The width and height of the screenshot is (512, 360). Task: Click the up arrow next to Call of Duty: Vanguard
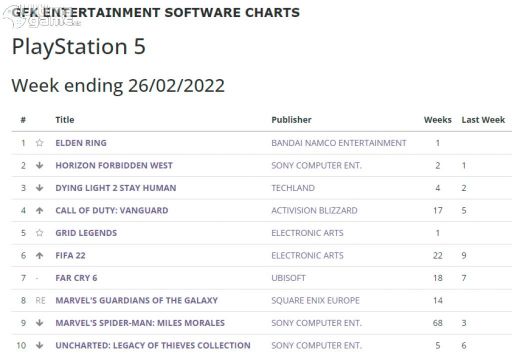(39, 210)
